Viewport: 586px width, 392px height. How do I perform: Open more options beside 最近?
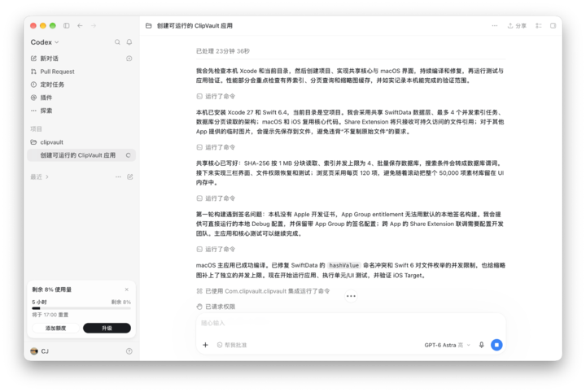pyautogui.click(x=118, y=177)
